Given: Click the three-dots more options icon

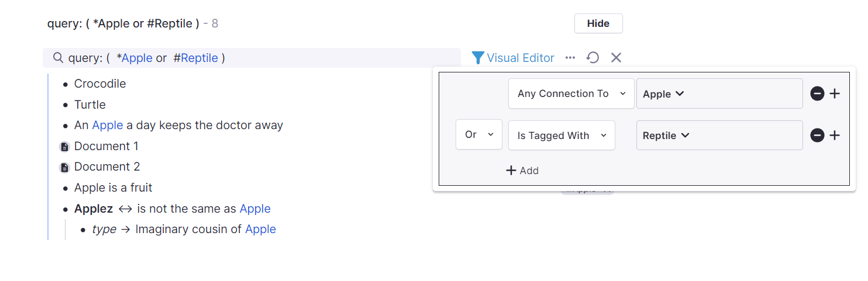Looking at the screenshot, I should (570, 58).
